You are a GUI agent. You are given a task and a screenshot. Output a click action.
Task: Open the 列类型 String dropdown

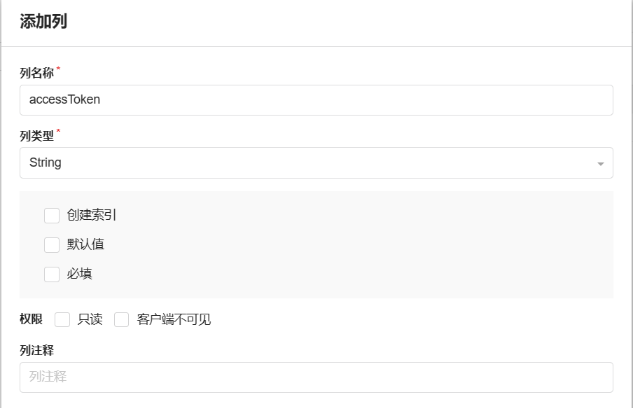click(x=315, y=163)
